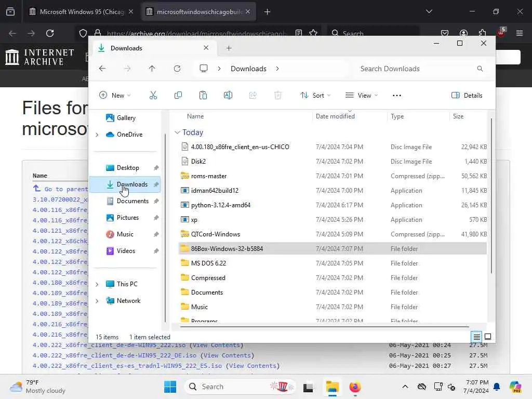532x399 pixels.
Task: Click the Paste clipboard icon in Explorer toolbar
Action: click(203, 96)
